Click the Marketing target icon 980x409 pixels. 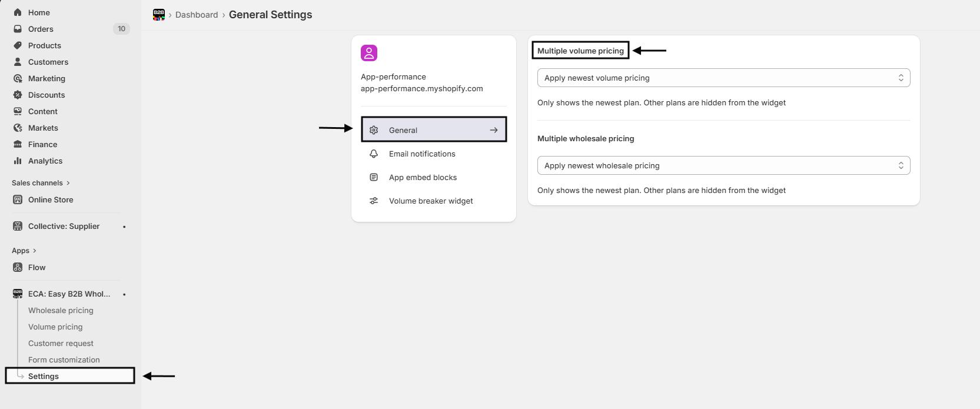pos(18,78)
